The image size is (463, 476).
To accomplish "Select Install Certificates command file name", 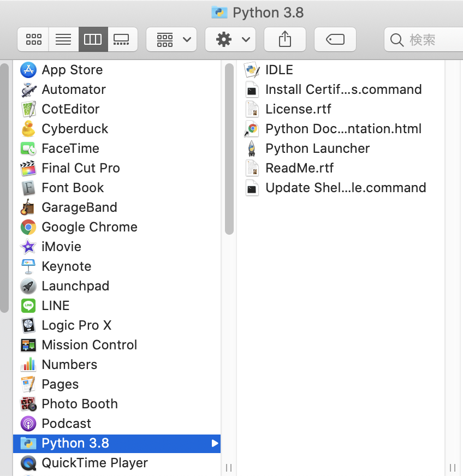I will 343,90.
